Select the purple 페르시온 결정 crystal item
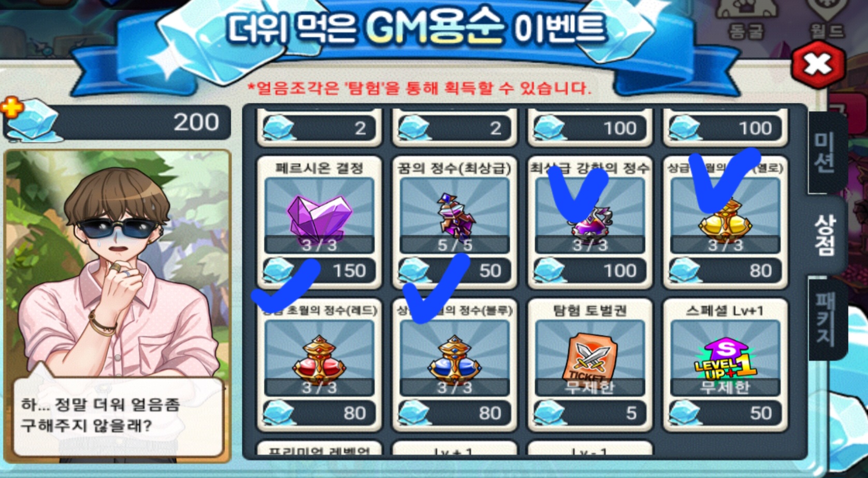 point(319,215)
